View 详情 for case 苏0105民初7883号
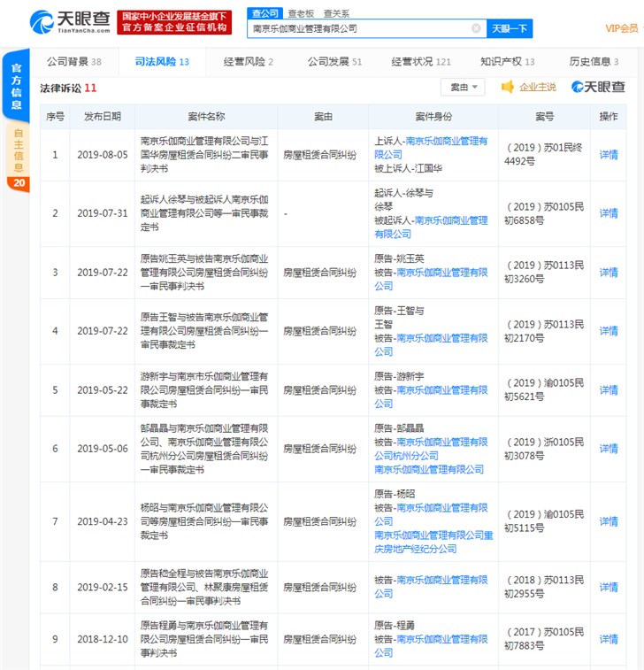Image resolution: width=644 pixels, height=670 pixels. [x=609, y=639]
